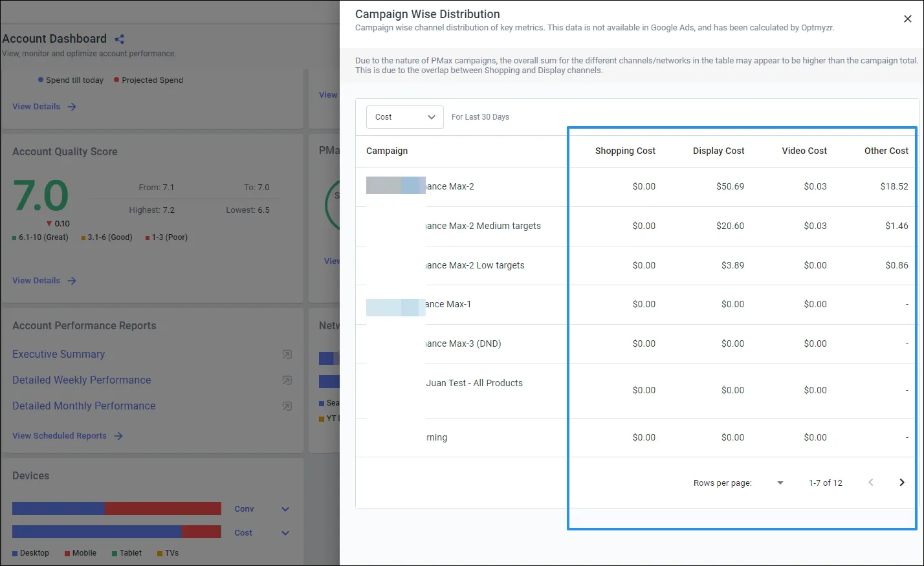Click the Juan Test - All Products row
Image resolution: width=924 pixels, height=566 pixels.
pos(637,391)
